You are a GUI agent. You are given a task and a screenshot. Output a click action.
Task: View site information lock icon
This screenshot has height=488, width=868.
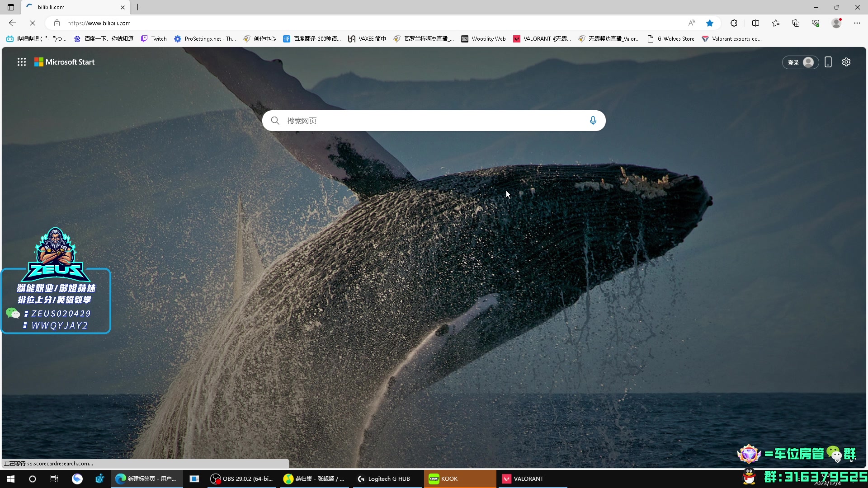(x=57, y=23)
